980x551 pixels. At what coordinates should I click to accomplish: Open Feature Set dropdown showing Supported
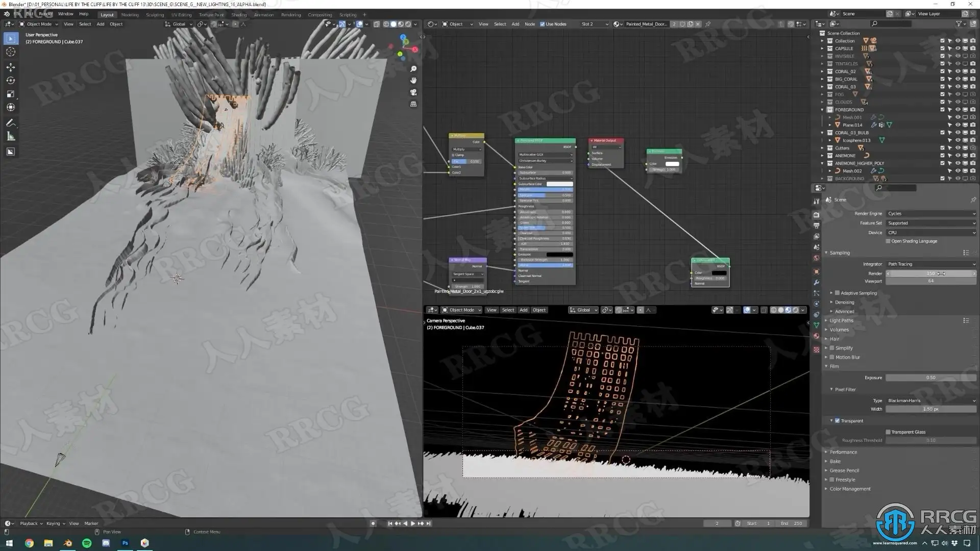click(x=931, y=223)
